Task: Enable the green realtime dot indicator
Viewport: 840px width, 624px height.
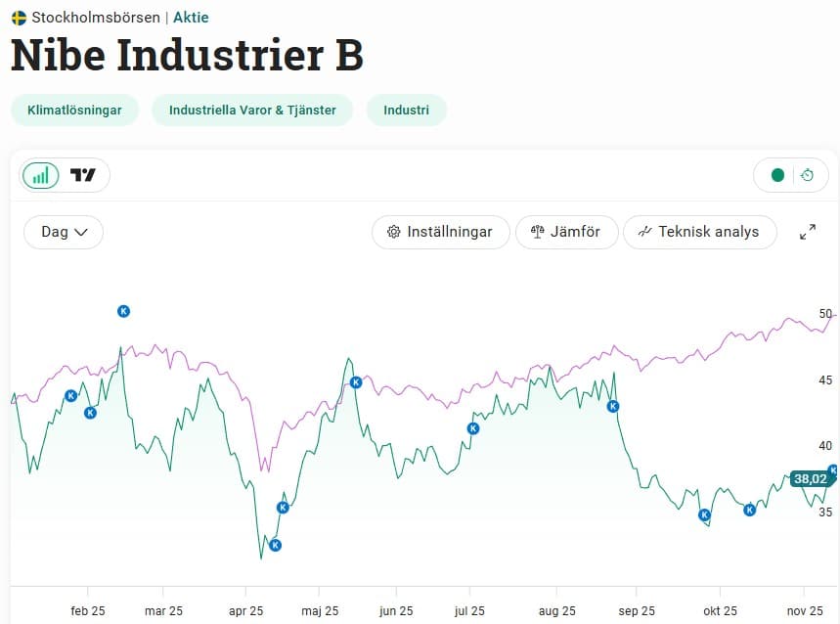Action: pos(777,176)
